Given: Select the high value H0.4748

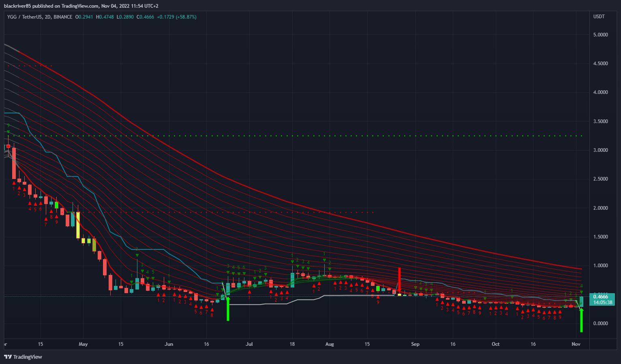Looking at the screenshot, I should pyautogui.click(x=105, y=17).
